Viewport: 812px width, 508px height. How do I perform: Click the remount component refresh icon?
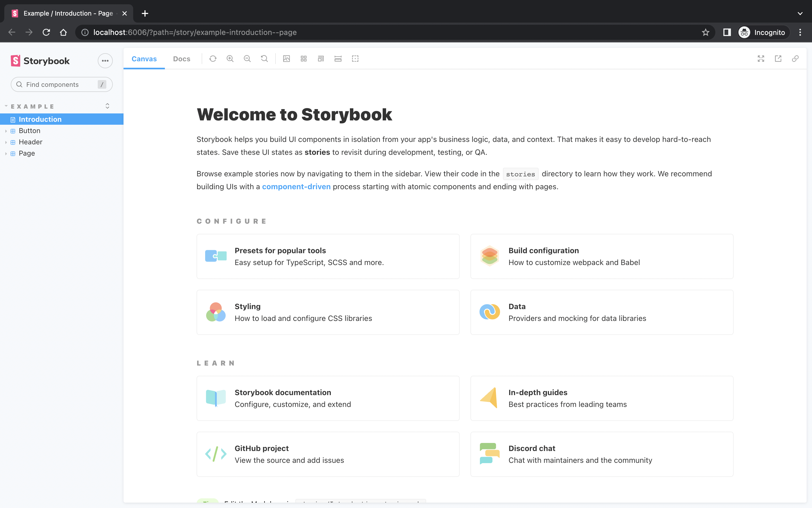(x=213, y=59)
